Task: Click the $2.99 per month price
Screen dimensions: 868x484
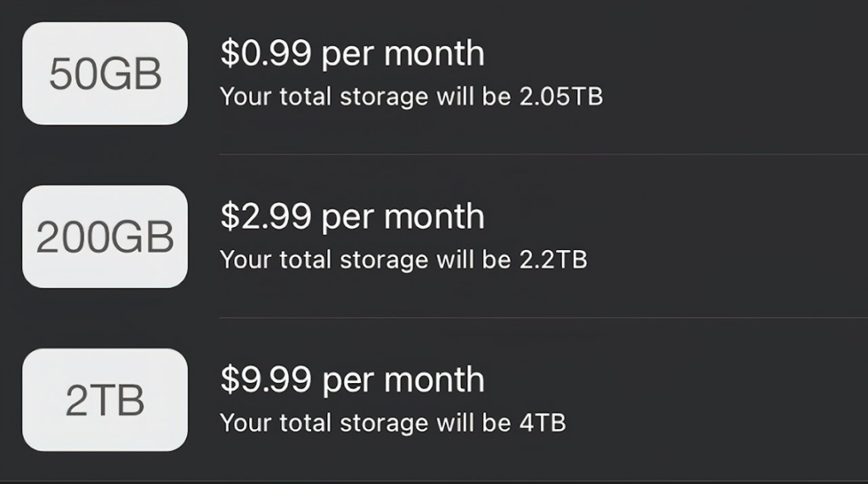Action: [352, 217]
